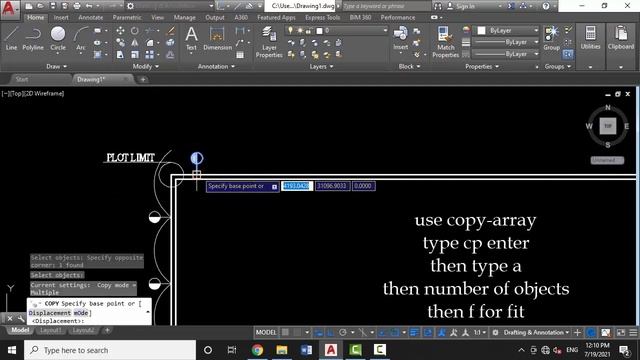640x360 pixels.
Task: Expand the Annotation panel
Action: (216, 66)
